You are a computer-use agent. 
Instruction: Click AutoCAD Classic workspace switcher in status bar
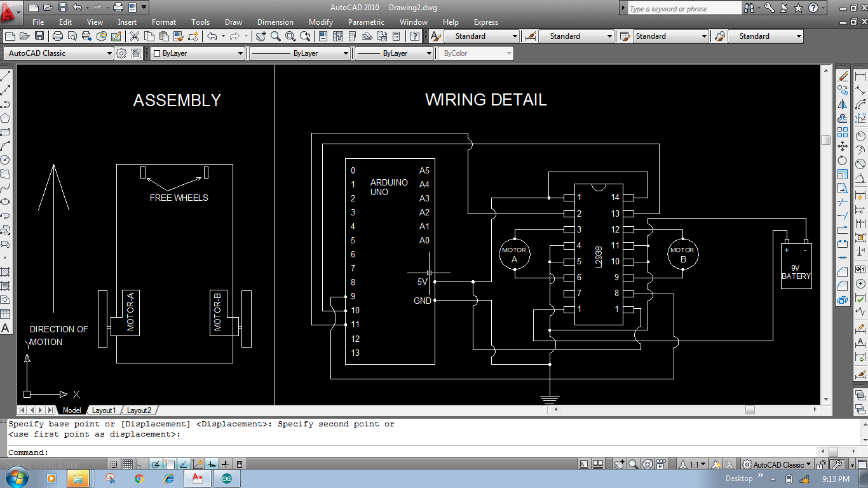coord(778,464)
